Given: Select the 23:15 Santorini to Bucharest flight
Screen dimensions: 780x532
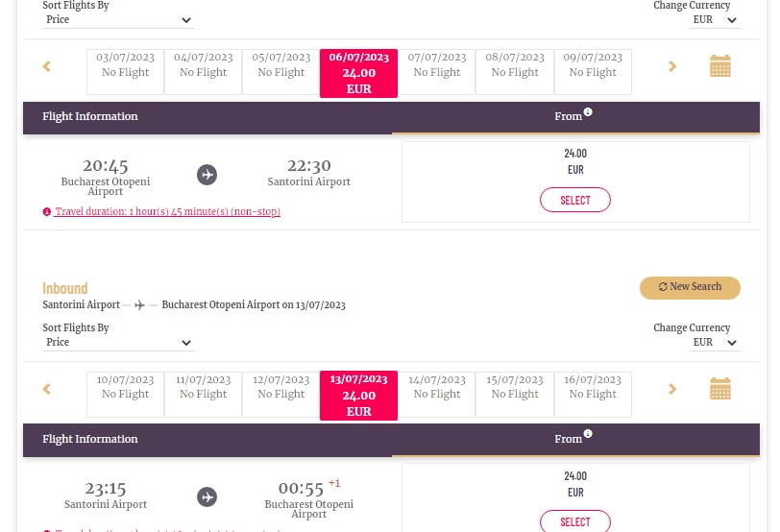Looking at the screenshot, I should point(575,521).
